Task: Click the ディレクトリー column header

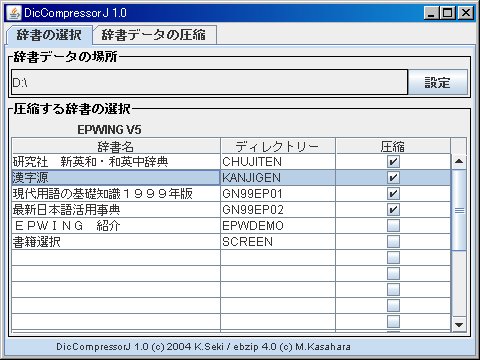Action: click(277, 146)
